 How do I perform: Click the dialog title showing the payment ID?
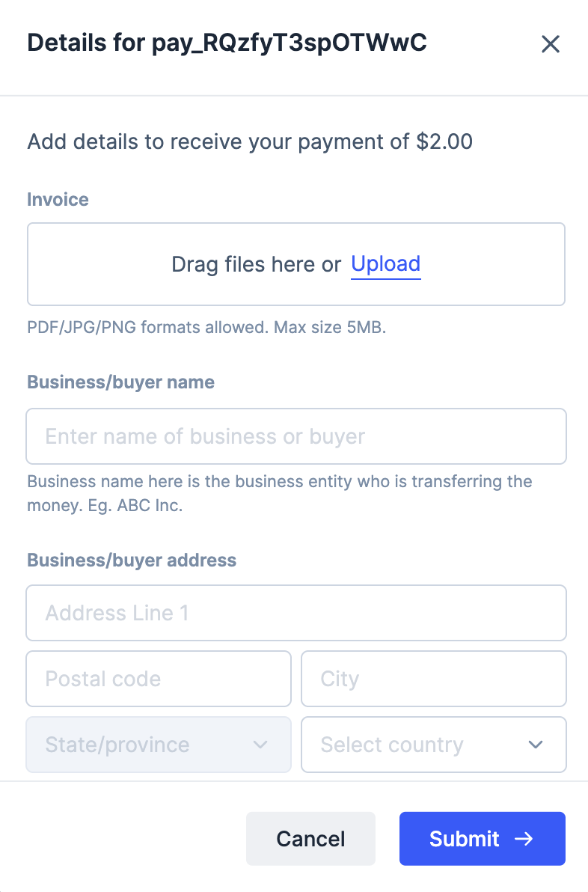[227, 43]
